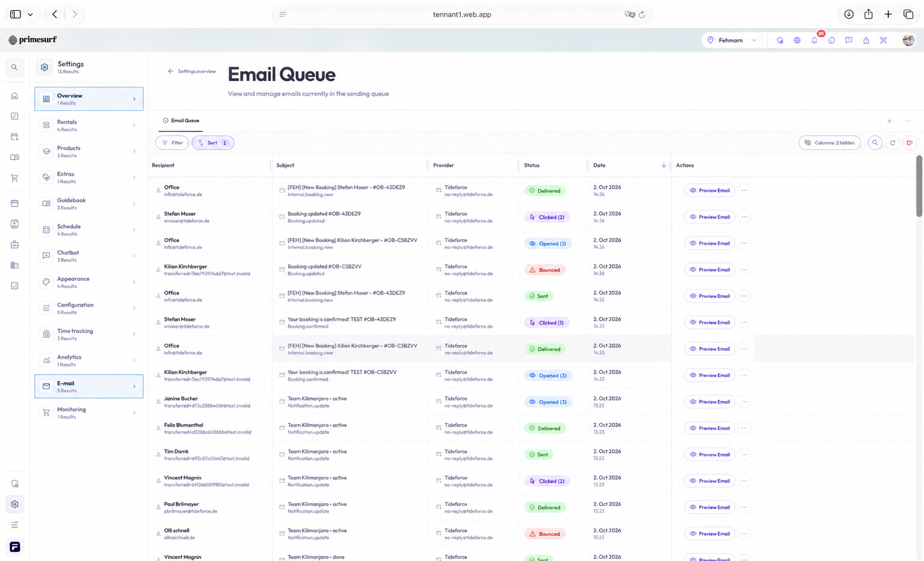924x561 pixels.
Task: Expand the Configuration settings category
Action: (89, 308)
